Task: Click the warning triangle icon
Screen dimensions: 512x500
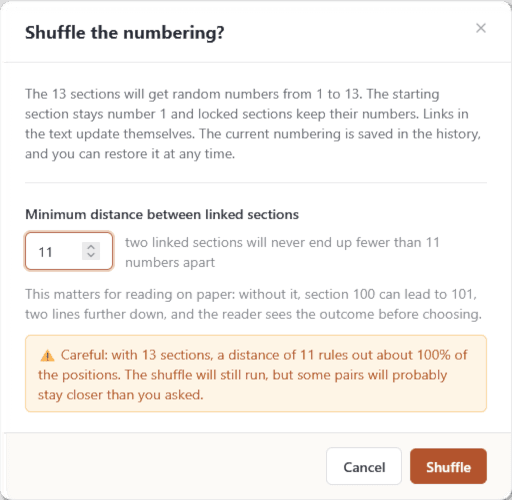Action: click(47, 356)
